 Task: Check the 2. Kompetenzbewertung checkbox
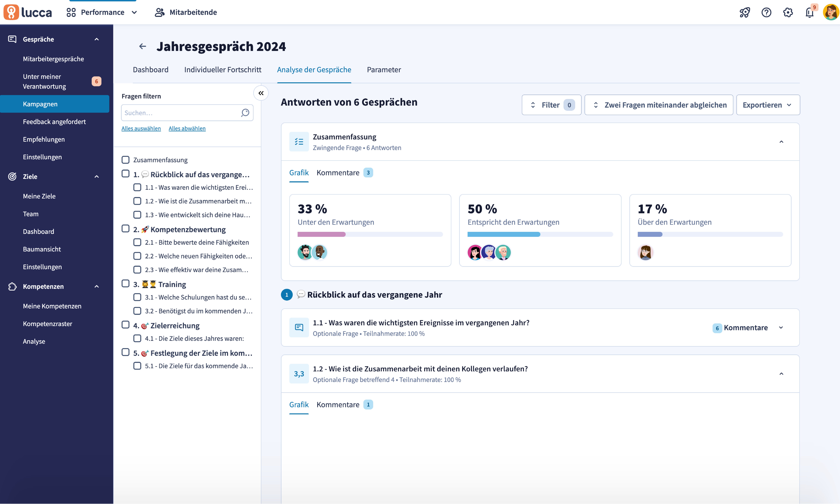coord(126,229)
